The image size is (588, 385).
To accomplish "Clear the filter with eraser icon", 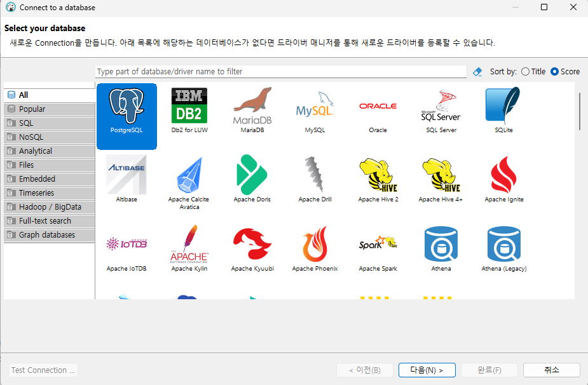I will 477,72.
